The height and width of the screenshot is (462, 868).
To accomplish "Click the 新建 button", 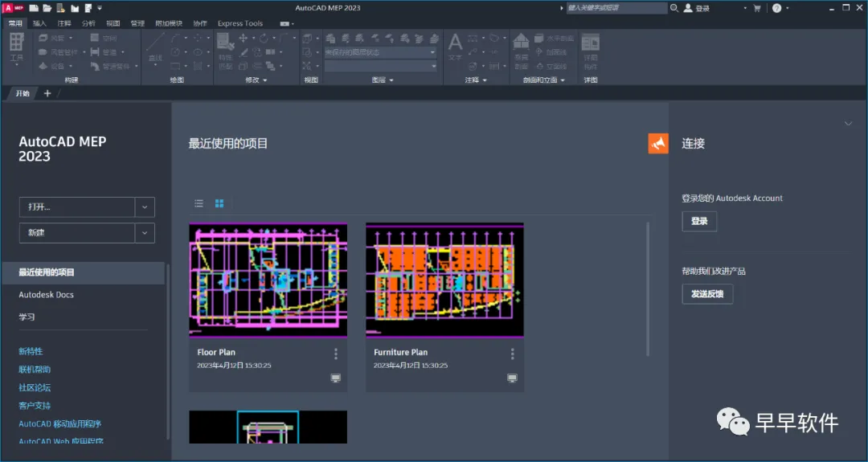I will [x=77, y=233].
